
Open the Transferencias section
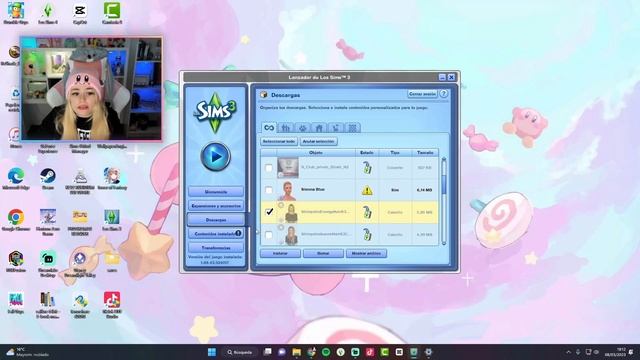tap(216, 248)
